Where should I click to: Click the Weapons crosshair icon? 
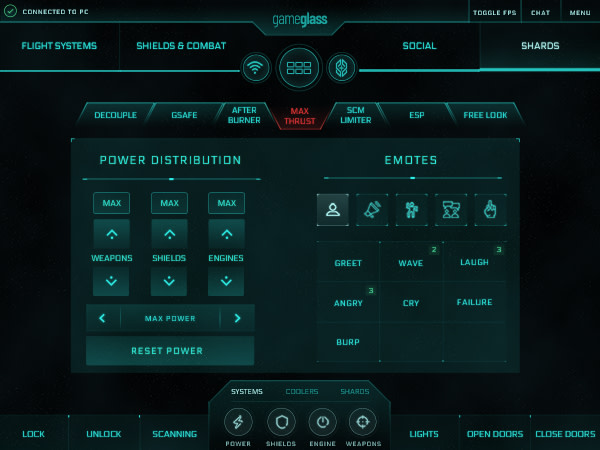click(x=363, y=422)
